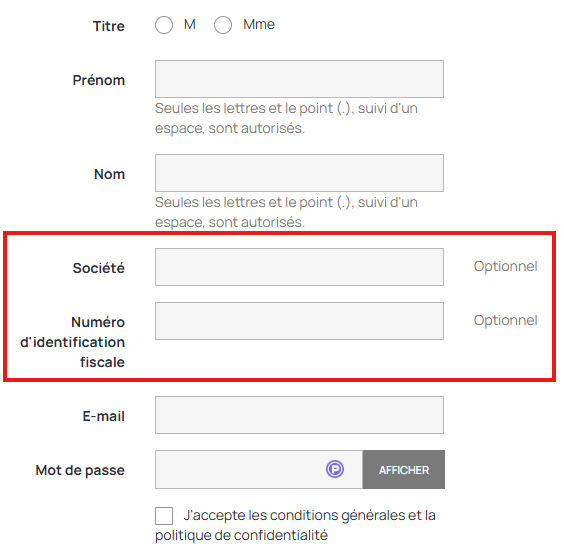Click the bold "Nom" field label
Screen dimensions: 564x554
pos(109,174)
